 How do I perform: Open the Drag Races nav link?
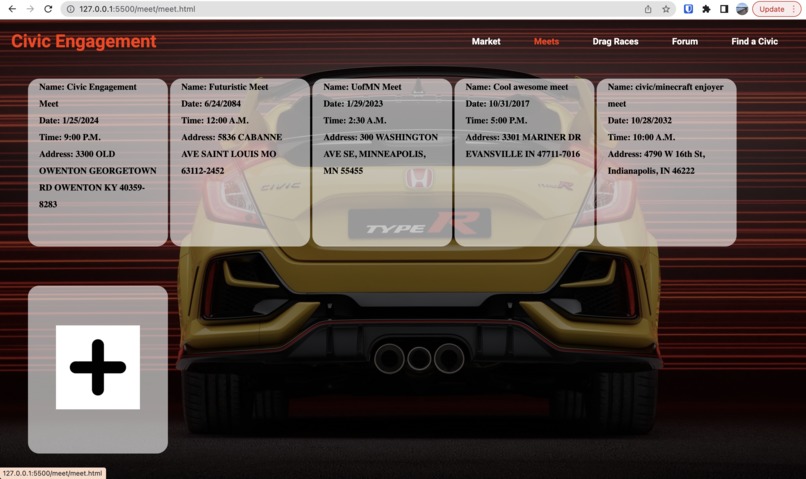pyautogui.click(x=615, y=41)
